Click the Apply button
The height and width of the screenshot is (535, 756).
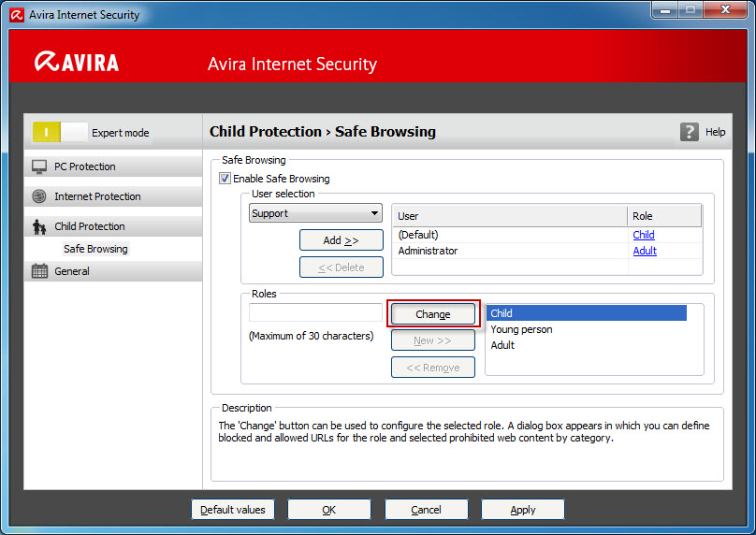click(x=523, y=510)
